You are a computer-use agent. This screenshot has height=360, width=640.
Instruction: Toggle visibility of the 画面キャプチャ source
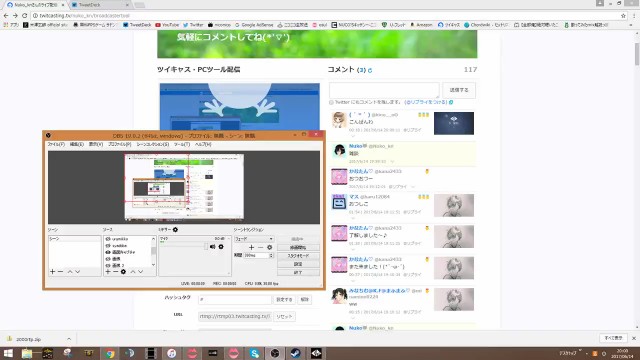tap(108, 252)
